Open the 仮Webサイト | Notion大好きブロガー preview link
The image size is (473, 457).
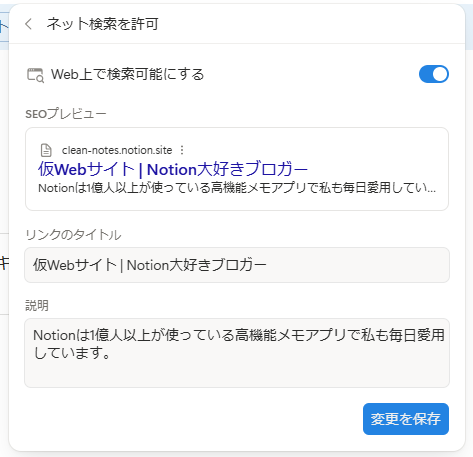click(x=173, y=169)
